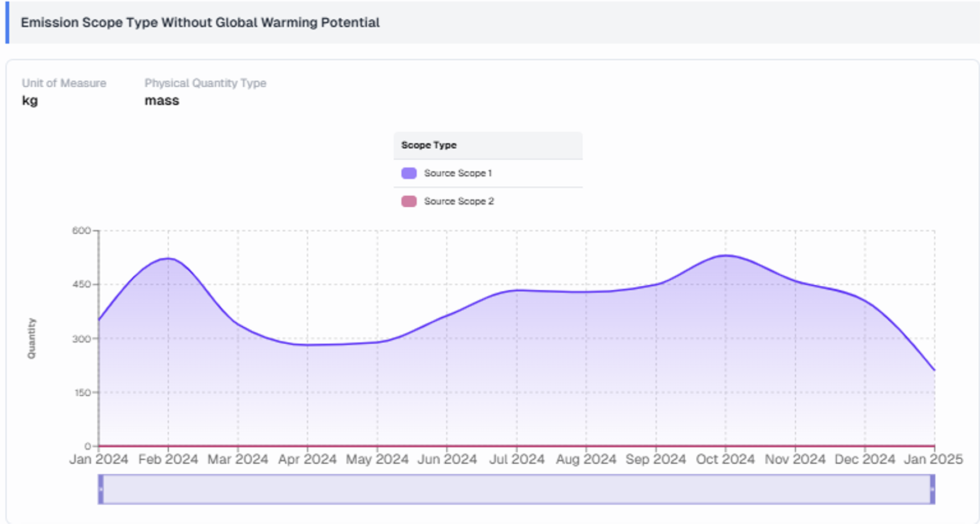
Task: Click the Jul 2024 x-axis label
Action: [x=517, y=459]
